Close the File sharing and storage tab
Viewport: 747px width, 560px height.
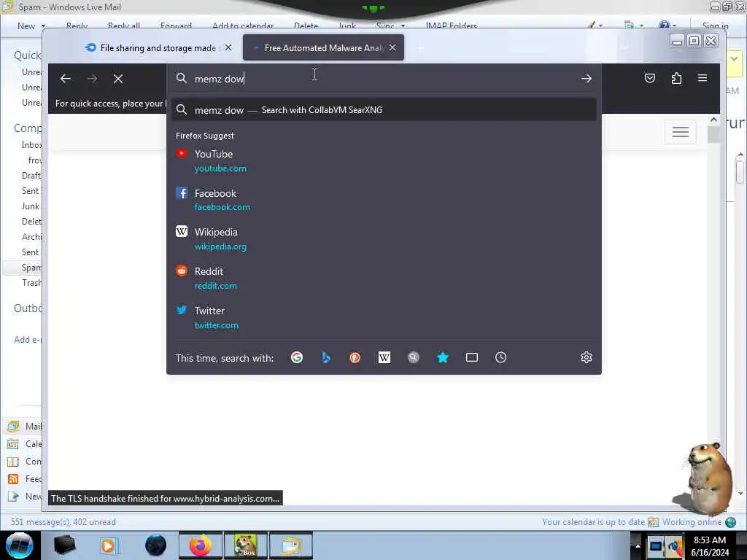(x=228, y=47)
